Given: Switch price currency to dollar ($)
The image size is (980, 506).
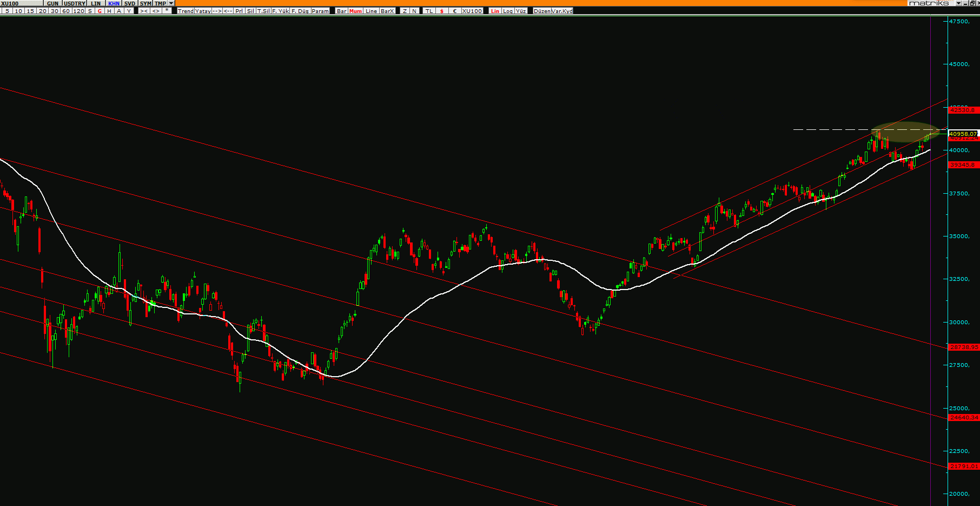Looking at the screenshot, I should coord(442,11).
